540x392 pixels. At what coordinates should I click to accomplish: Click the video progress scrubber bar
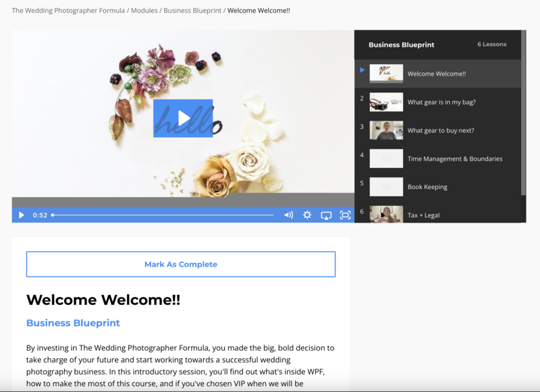pos(163,215)
